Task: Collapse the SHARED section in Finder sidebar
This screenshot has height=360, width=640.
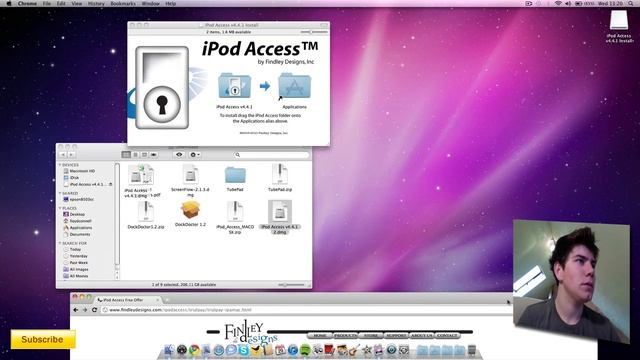Action: [x=60, y=193]
